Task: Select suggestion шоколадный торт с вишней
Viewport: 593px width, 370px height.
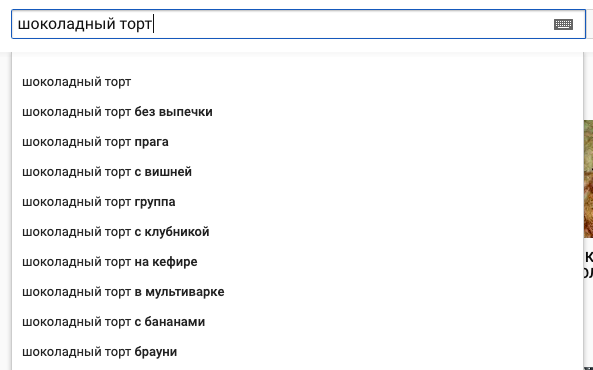Action: point(297,172)
